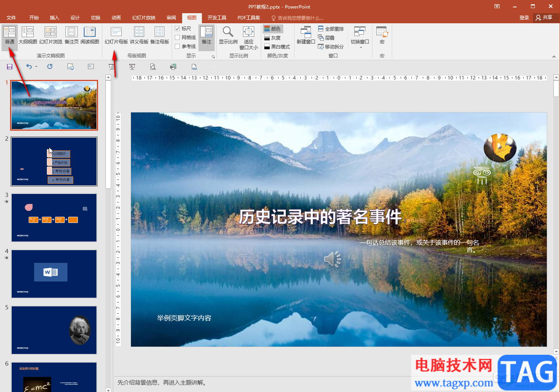Screen dimensions: 560x392
Task: Click the undo arrow icon
Action: 29,67
